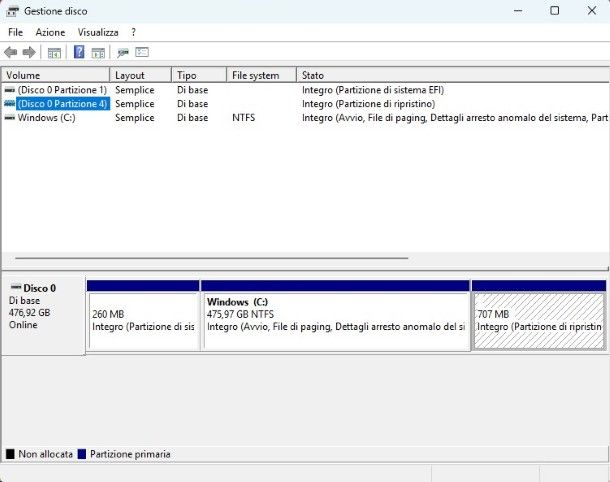610x482 pixels.
Task: Open the File menu
Action: 15,32
